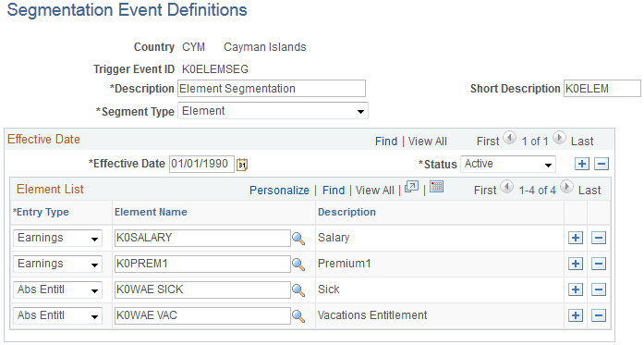Click First link in Element List header

(485, 191)
